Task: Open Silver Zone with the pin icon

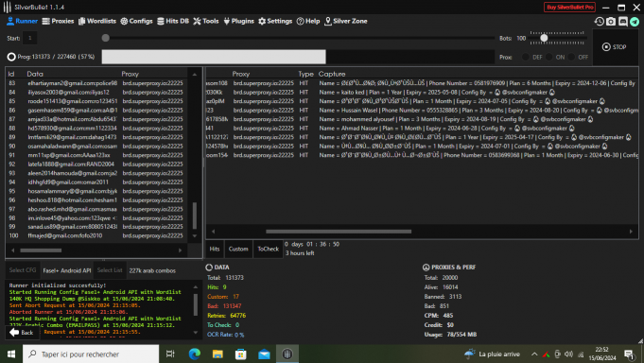Action: 346,21
